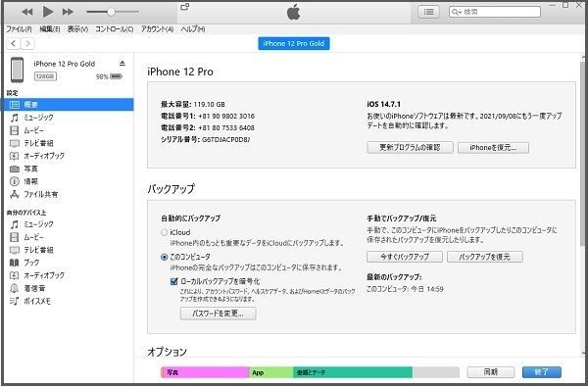
Task: Click the play button
Action: tap(48, 12)
